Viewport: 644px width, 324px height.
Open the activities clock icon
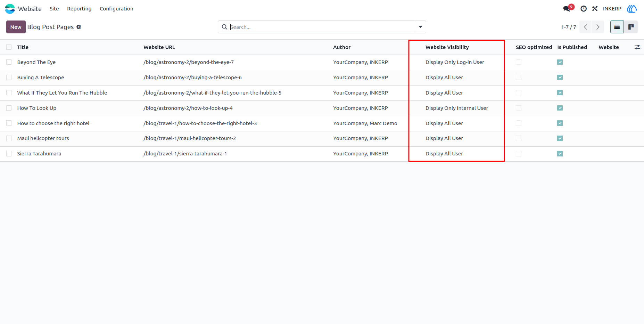click(x=584, y=9)
